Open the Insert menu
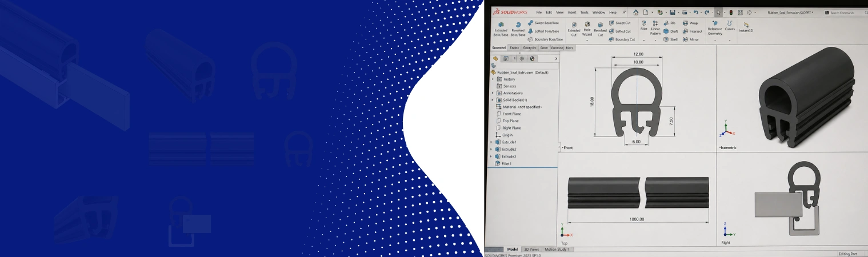 click(x=572, y=12)
